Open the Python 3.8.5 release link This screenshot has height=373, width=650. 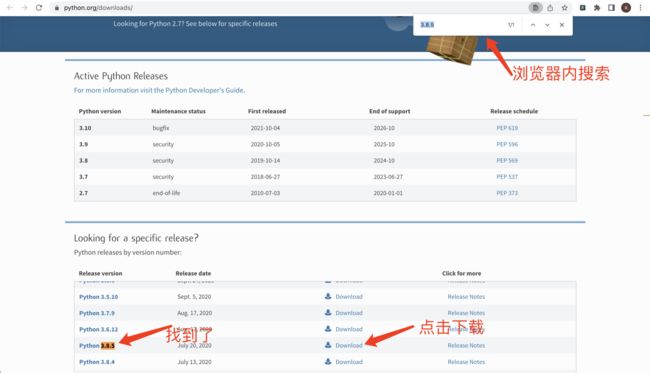[x=97, y=345]
